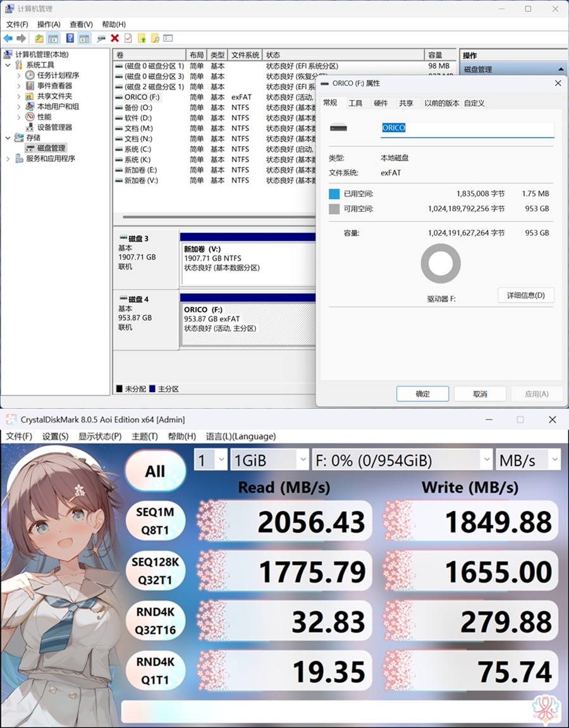The width and height of the screenshot is (569, 728).
Task: Sort volumes by the 文件系统 column header
Action: [245, 55]
